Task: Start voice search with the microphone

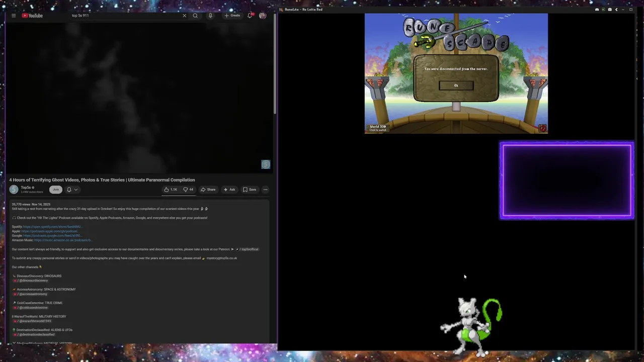Action: (210, 16)
